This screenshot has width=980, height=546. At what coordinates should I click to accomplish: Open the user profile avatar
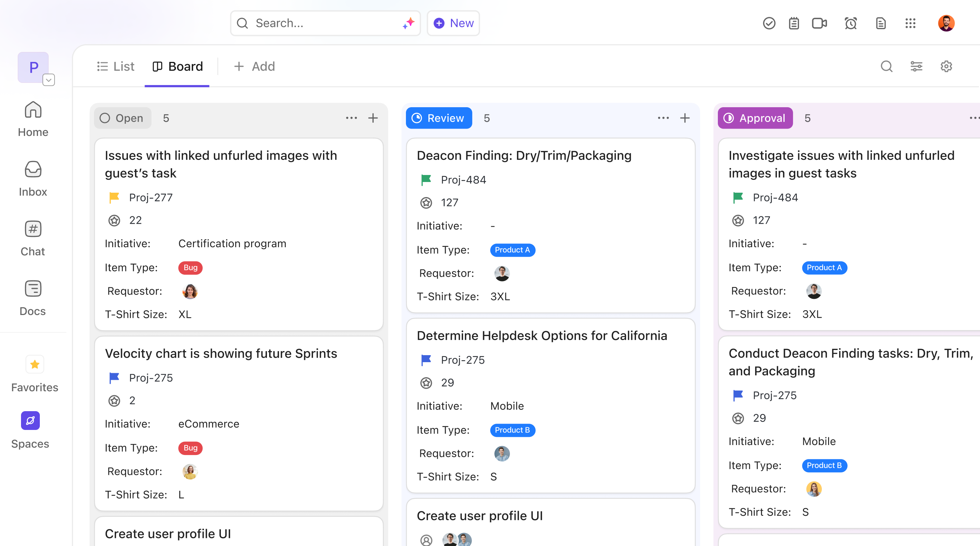point(946,23)
